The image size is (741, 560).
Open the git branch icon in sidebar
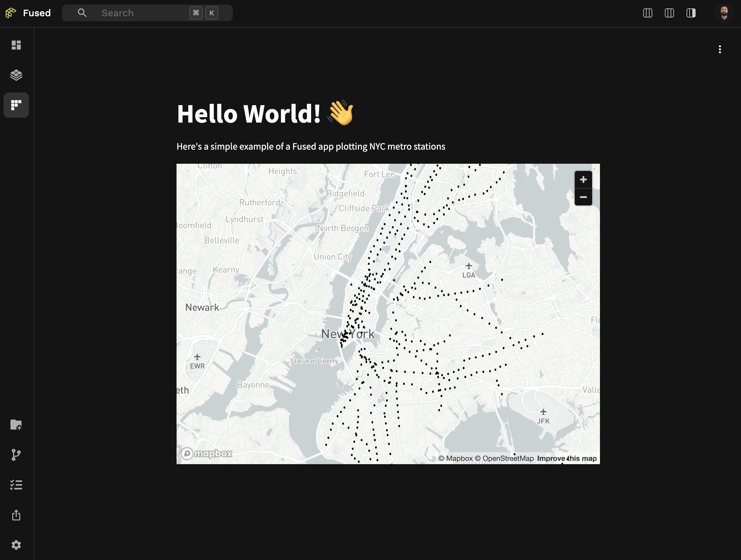[16, 455]
